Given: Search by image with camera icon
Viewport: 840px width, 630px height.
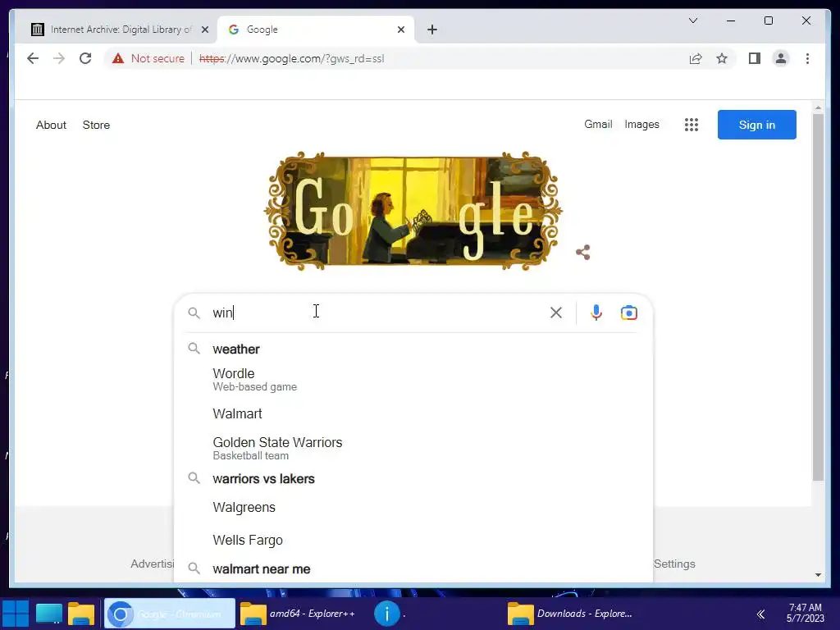Looking at the screenshot, I should point(628,313).
